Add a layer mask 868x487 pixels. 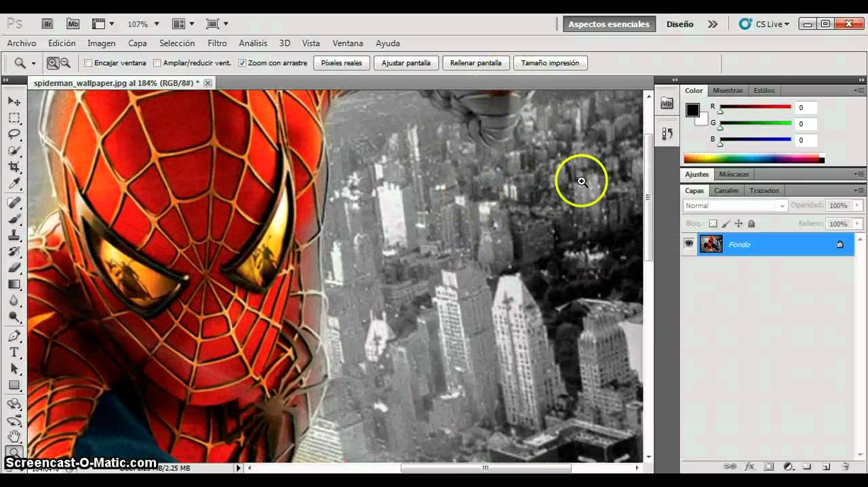(x=769, y=467)
